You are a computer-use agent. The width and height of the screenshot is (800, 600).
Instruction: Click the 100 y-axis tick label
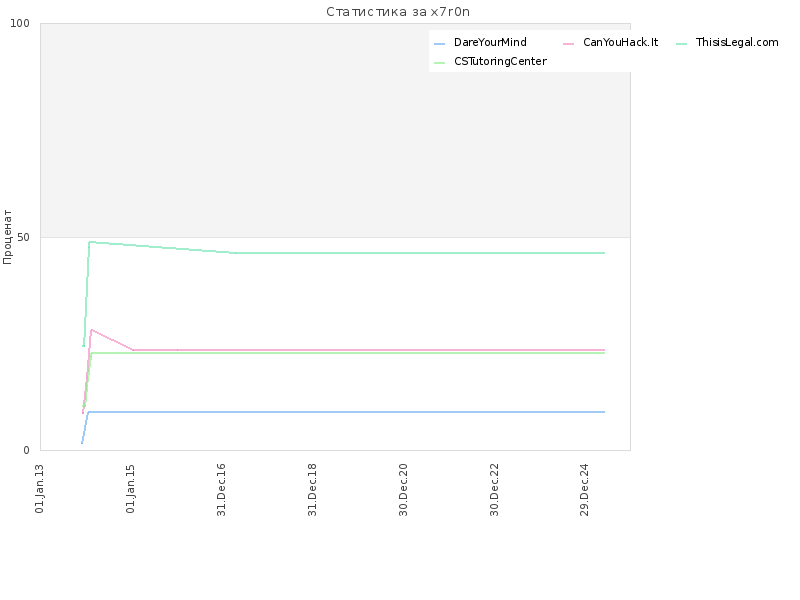20,23
